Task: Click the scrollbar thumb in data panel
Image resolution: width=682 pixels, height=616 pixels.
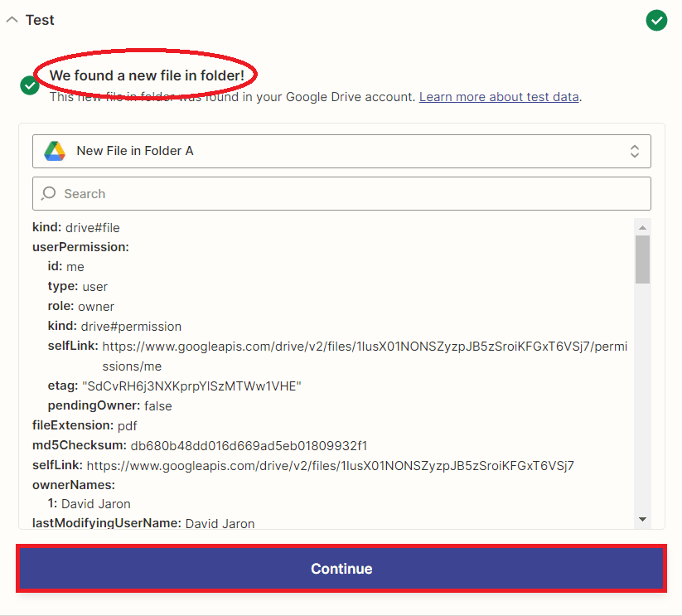Action: tap(642, 259)
